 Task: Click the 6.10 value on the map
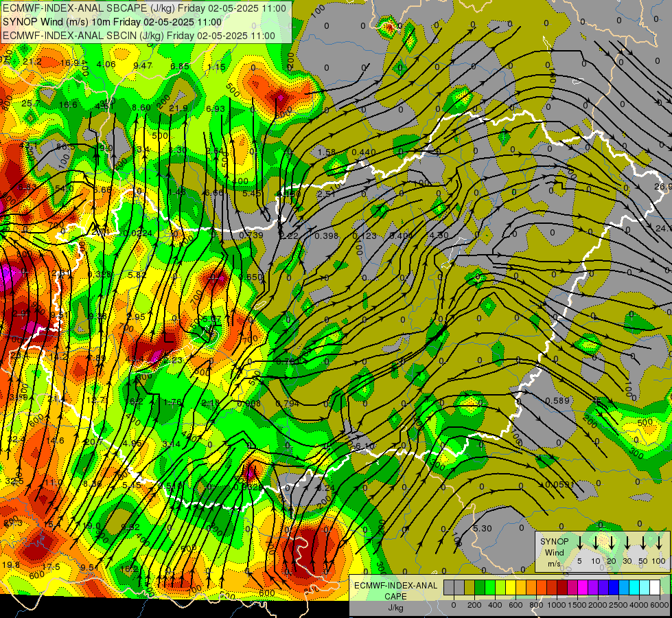364,446
